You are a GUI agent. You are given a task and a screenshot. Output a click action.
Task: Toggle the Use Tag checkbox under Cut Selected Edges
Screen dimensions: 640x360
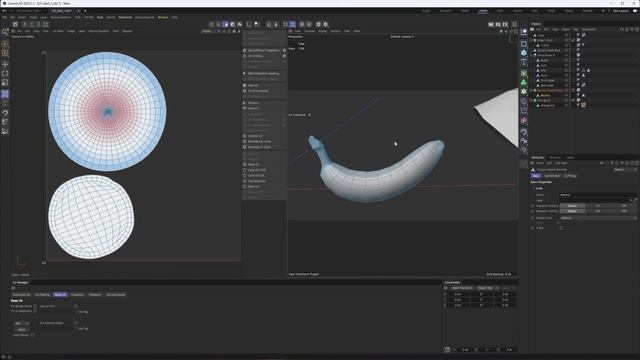tap(76, 328)
